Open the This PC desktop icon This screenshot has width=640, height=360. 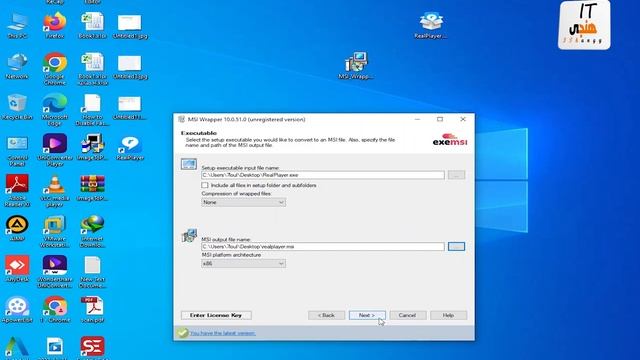17,24
